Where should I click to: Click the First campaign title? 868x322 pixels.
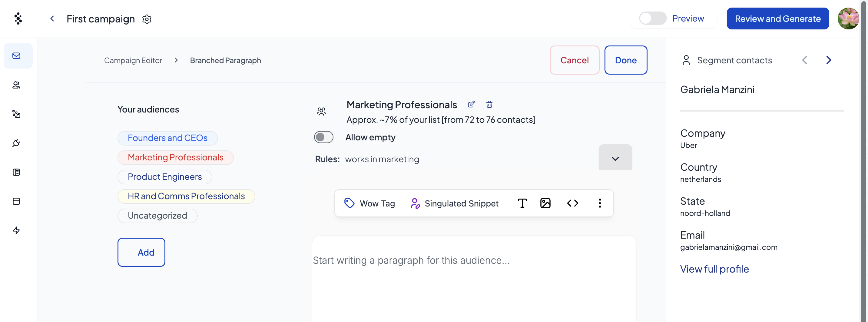(x=101, y=19)
